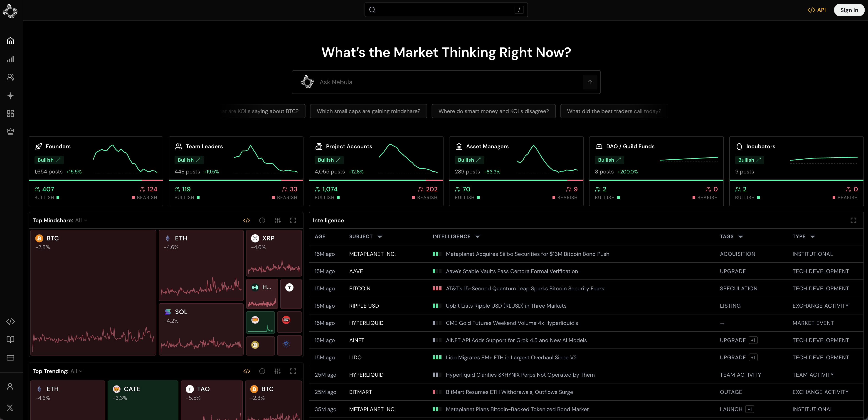Open the Top Mindshare All dropdown

click(81, 220)
